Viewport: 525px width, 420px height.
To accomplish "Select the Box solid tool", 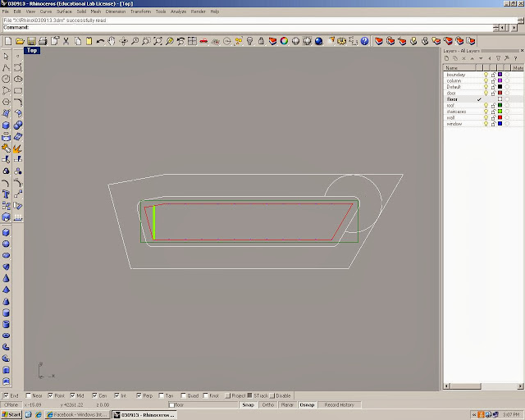I will tap(6, 126).
